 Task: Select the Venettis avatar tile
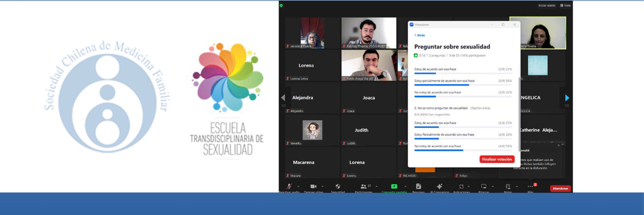click(x=312, y=130)
